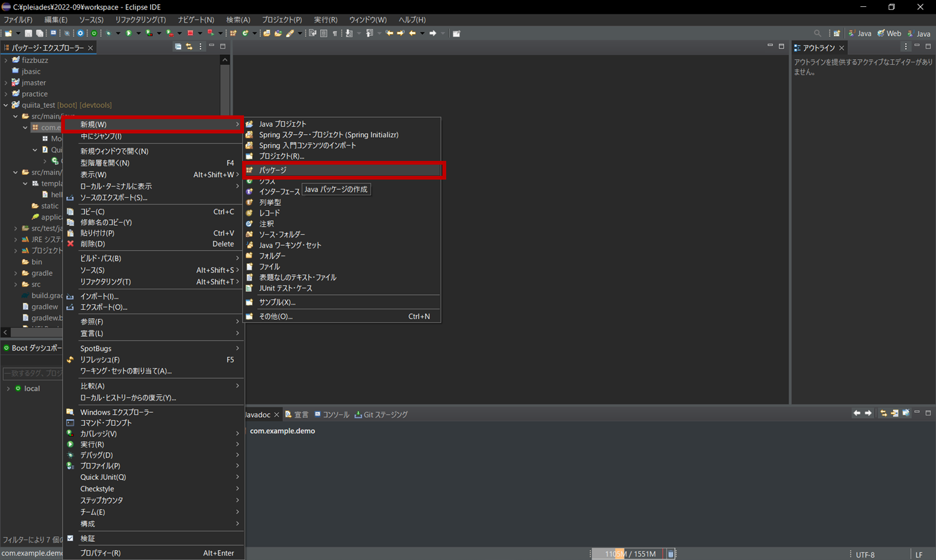Click 削除(D) in context menu
The width and height of the screenshot is (936, 560).
154,244
